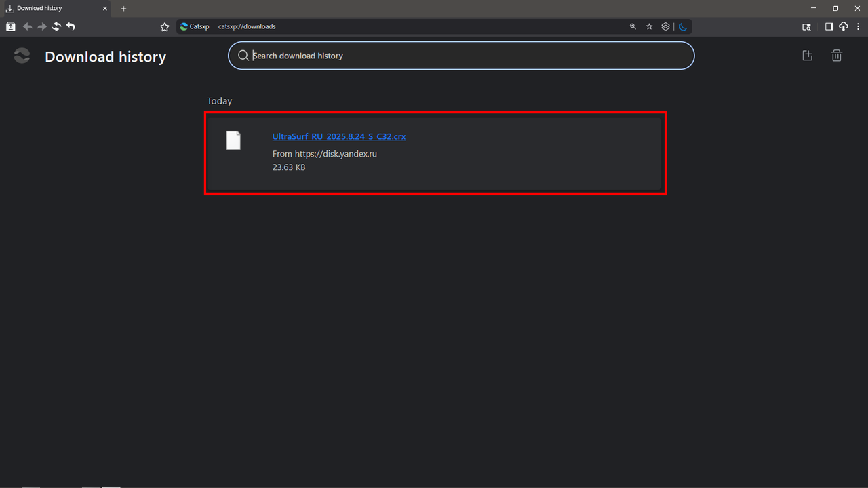Click the box-with-up-arrow icon beside back arrow
The width and height of the screenshot is (868, 488).
pos(11,26)
